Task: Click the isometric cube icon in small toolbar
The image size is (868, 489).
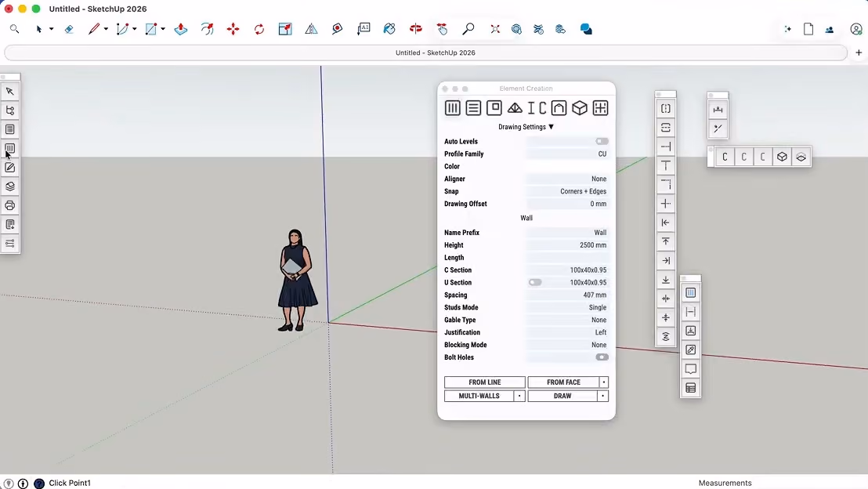Action: (782, 158)
